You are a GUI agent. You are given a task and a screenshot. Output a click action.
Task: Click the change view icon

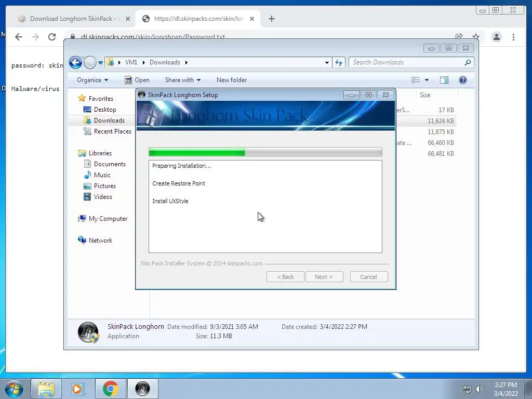416,80
